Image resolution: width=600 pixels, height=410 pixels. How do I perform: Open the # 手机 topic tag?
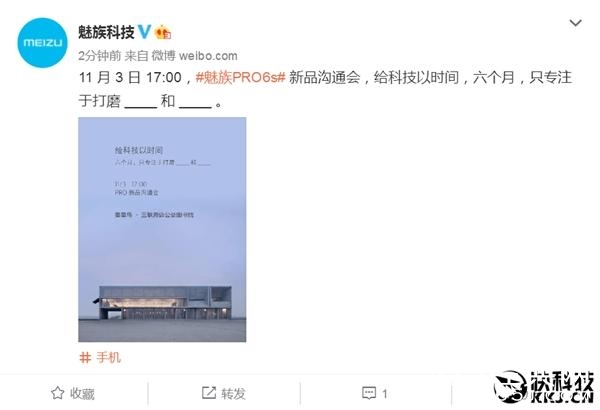100,358
